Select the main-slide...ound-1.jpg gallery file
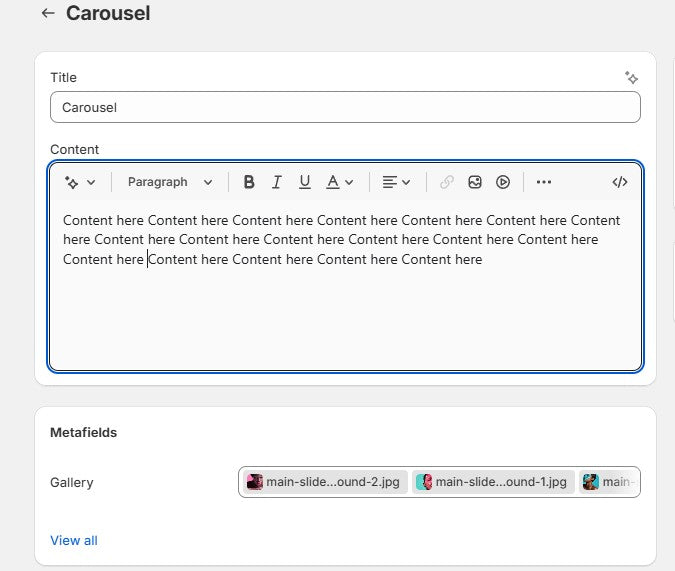 [493, 482]
